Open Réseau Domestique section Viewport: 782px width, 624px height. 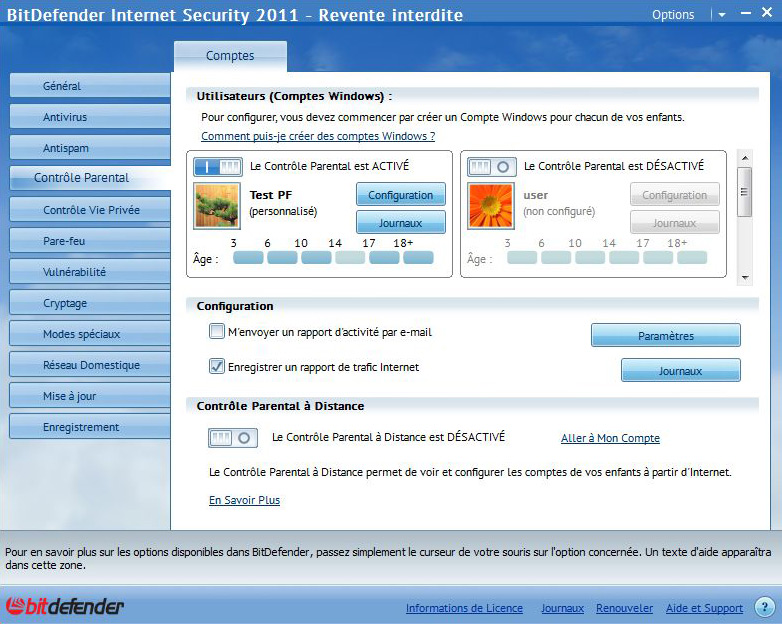click(90, 365)
